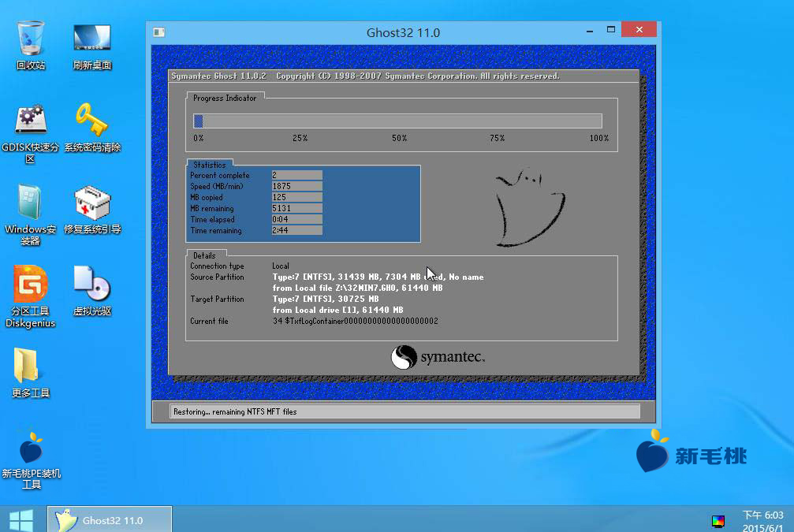794x532 pixels.
Task: Click the Symantec logo
Action: (438, 357)
